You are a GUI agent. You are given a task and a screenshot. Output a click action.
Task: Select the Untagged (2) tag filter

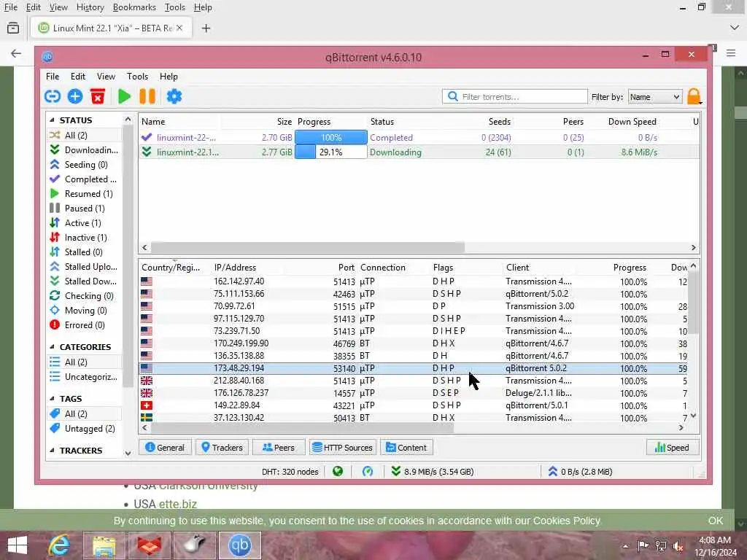(84, 429)
